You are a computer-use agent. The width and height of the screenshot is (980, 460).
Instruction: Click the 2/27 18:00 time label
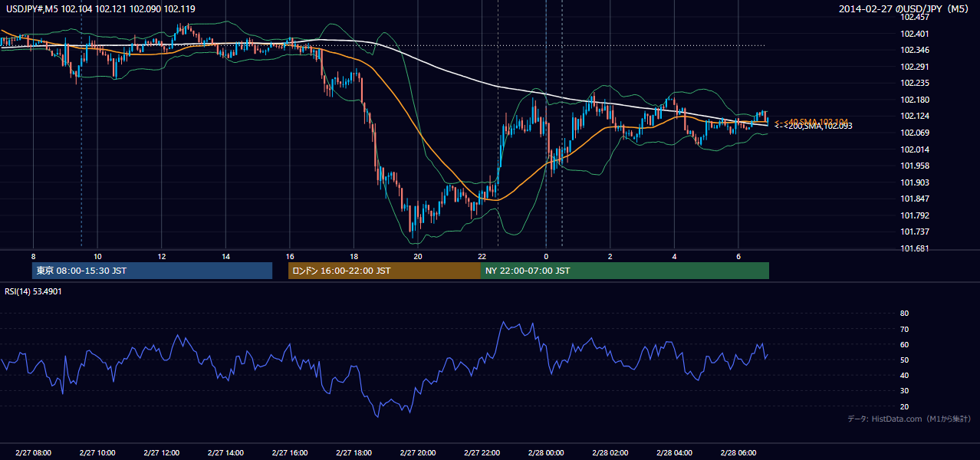tap(354, 453)
